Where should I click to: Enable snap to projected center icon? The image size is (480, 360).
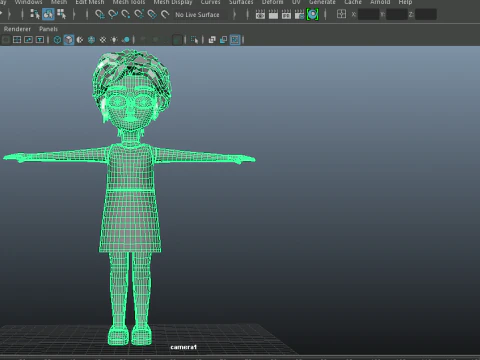(139, 14)
